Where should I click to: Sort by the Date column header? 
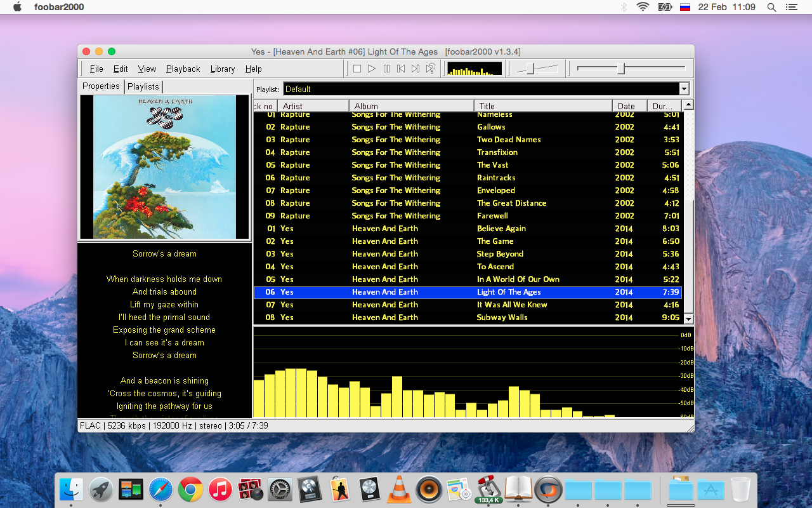tap(630, 106)
